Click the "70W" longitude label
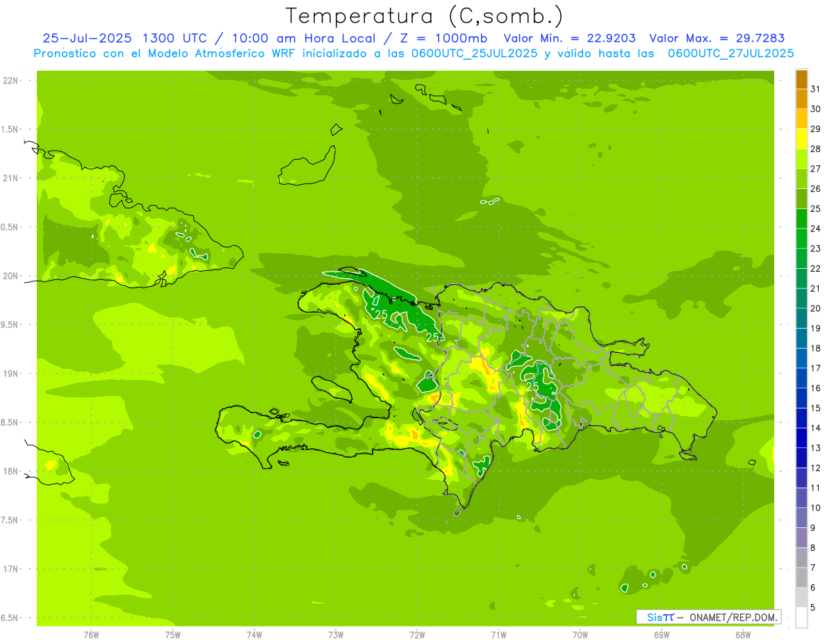This screenshot has height=644, width=834. pos(580,634)
